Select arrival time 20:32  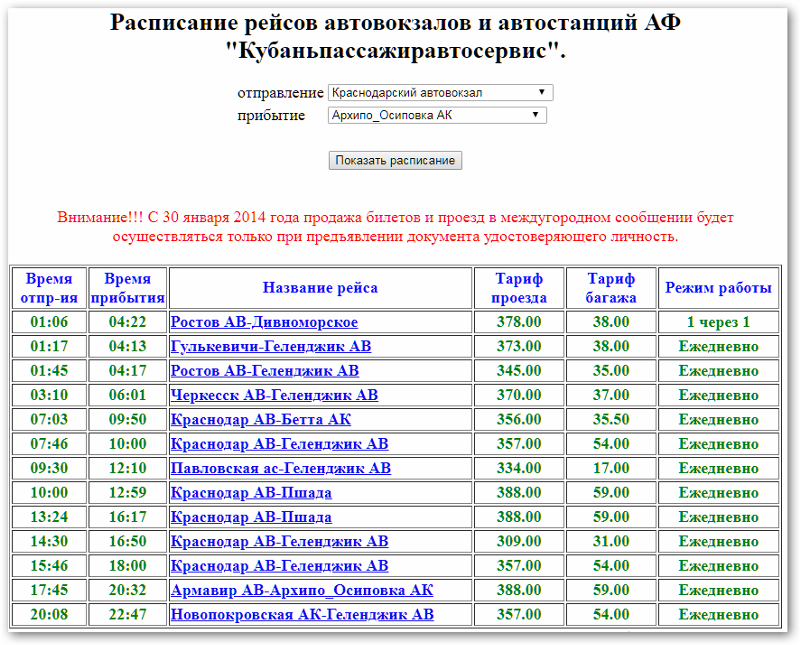pos(128,590)
